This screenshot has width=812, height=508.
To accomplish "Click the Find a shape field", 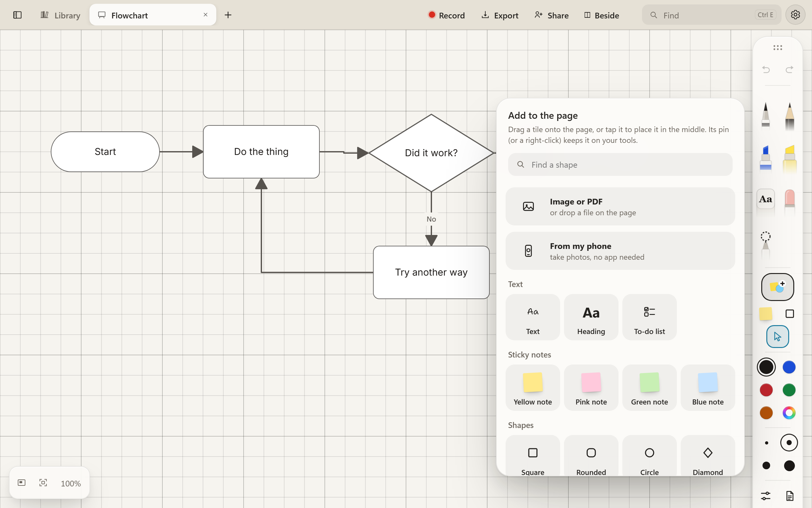I will [x=620, y=165].
